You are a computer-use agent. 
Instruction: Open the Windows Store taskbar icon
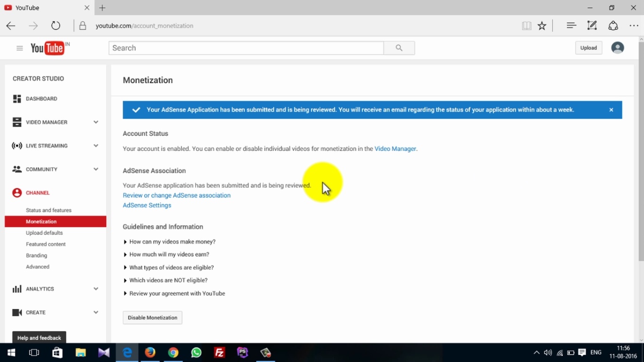click(x=58, y=353)
